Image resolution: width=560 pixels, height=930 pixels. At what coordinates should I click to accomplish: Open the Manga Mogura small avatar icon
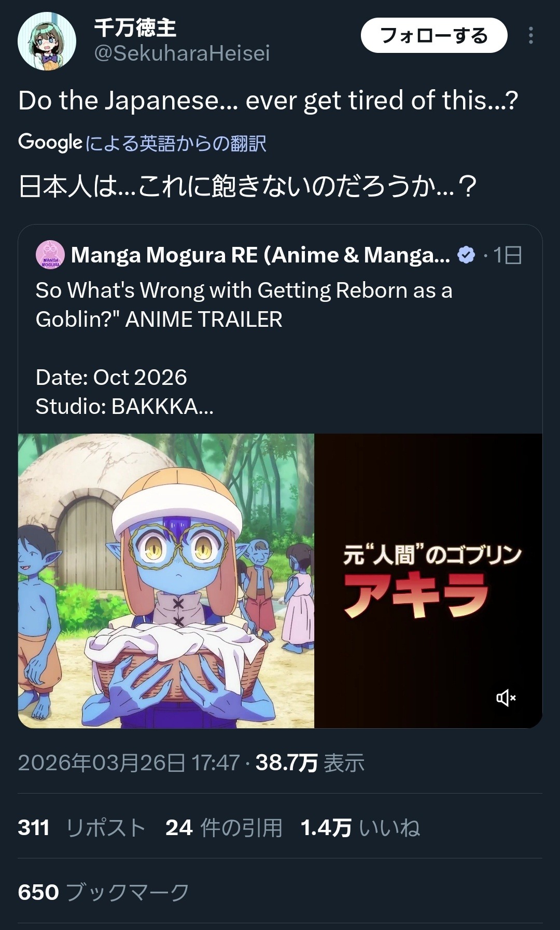tap(50, 255)
